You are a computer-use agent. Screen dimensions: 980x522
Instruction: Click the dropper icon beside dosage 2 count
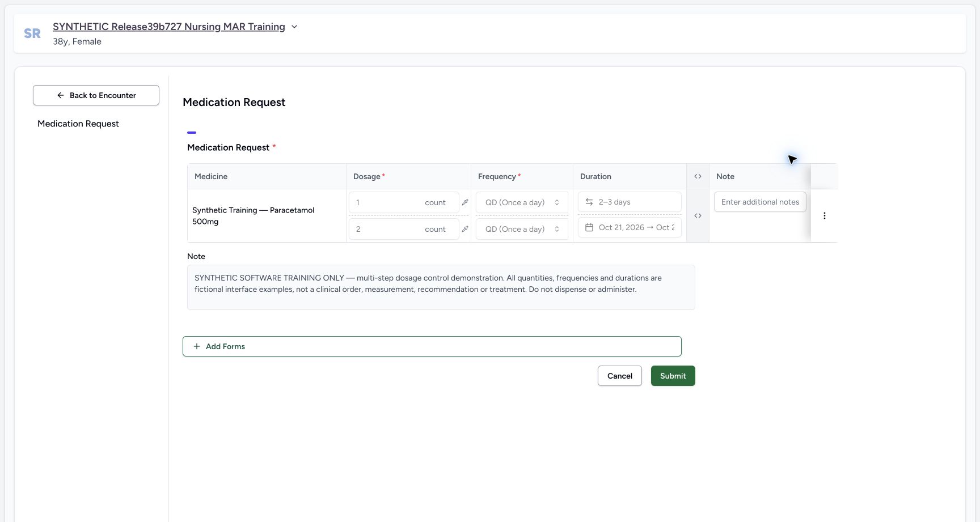pos(465,229)
